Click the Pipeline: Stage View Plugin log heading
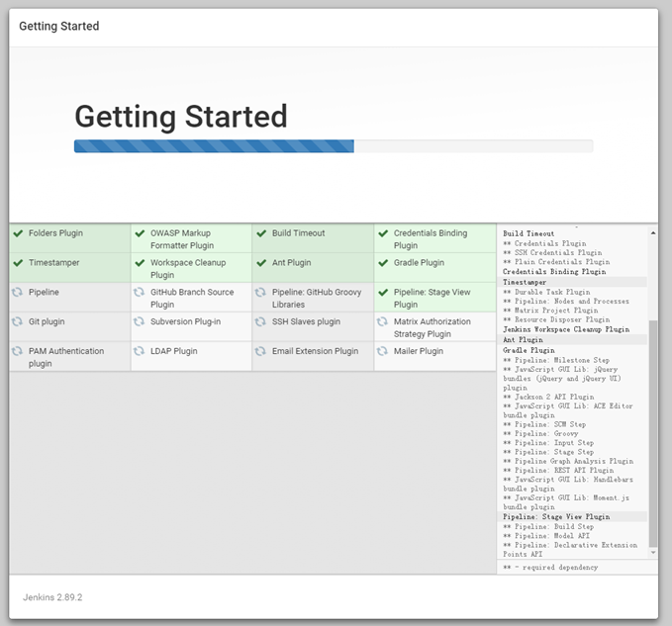Viewport: 672px width, 626px height. [556, 516]
